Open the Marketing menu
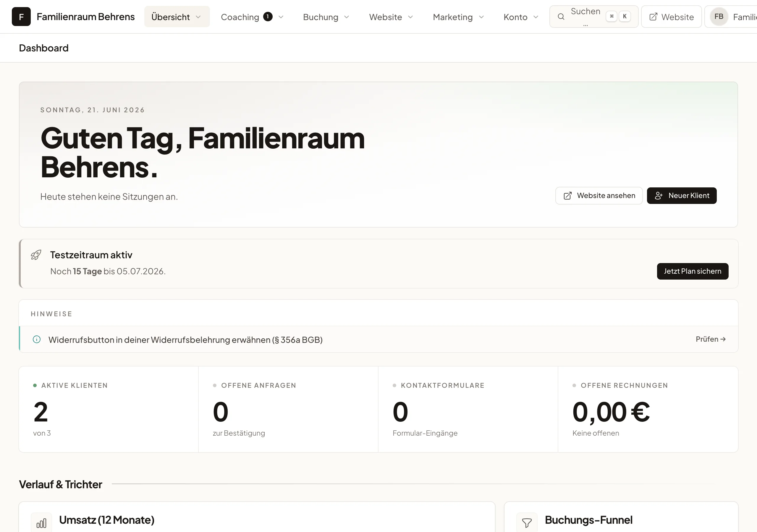 pyautogui.click(x=458, y=17)
